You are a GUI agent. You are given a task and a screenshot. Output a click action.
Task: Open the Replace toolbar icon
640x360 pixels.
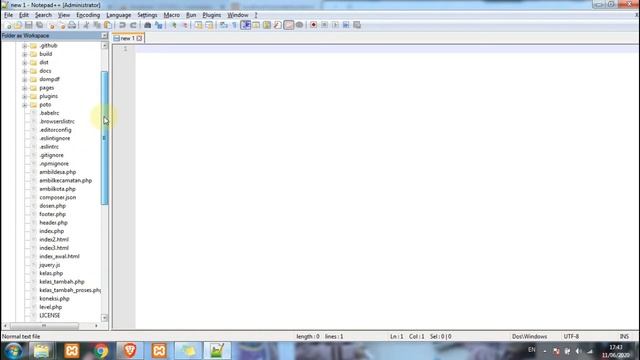point(158,25)
